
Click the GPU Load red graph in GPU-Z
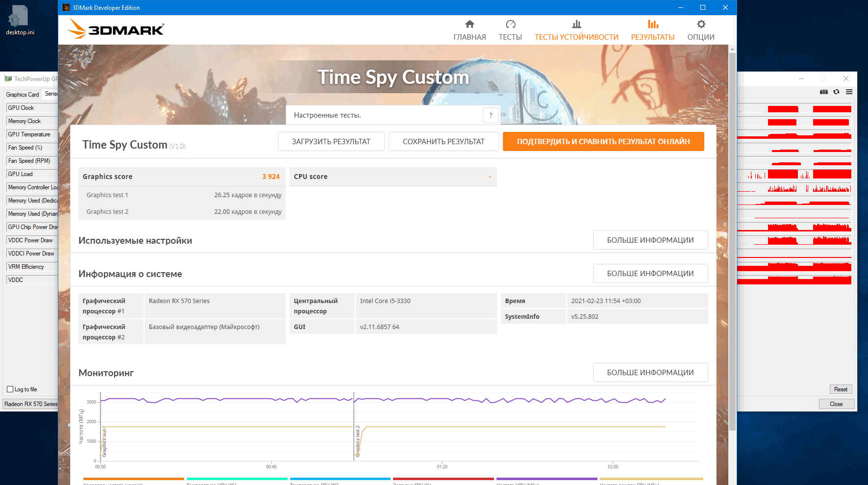(x=794, y=174)
